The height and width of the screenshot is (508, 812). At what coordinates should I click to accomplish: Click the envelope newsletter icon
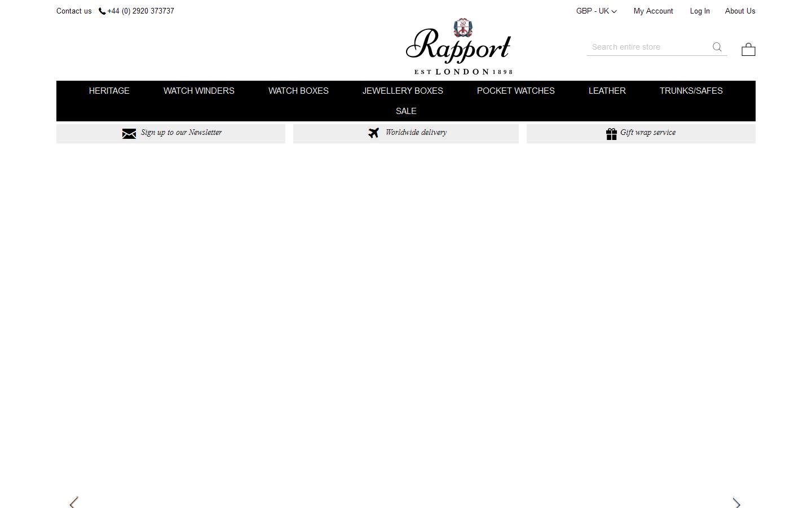129,133
